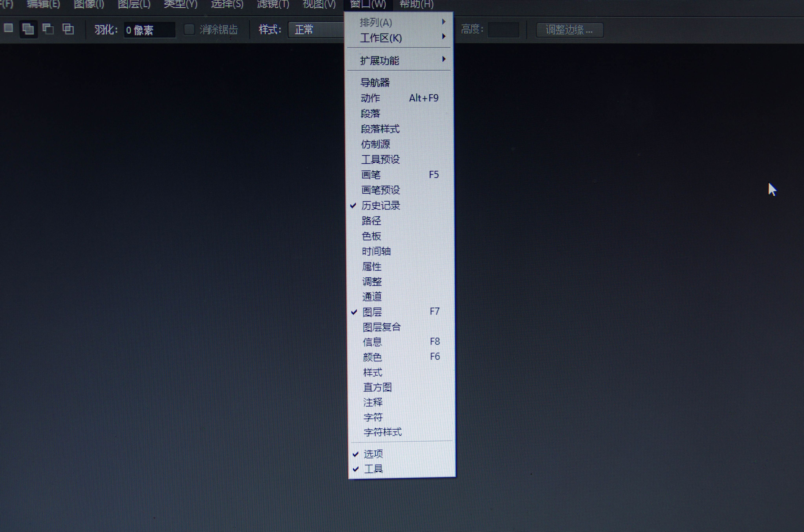804x532 pixels.
Task: Show the 属性 panel
Action: tap(400, 266)
